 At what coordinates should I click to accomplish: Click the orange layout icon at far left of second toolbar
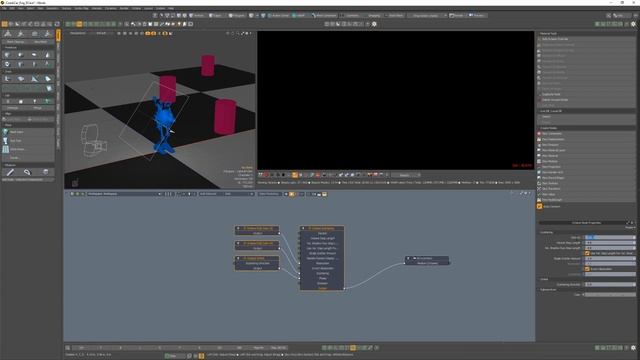click(x=4, y=24)
